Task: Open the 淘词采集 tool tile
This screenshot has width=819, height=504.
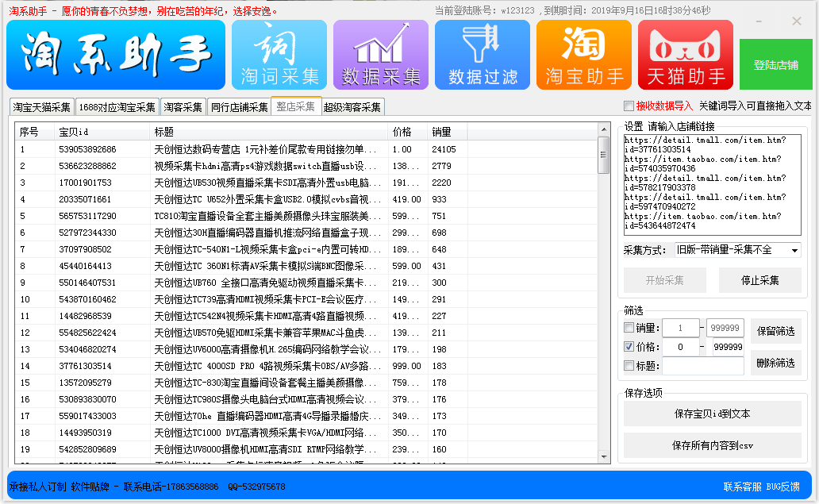Action: pos(279,55)
